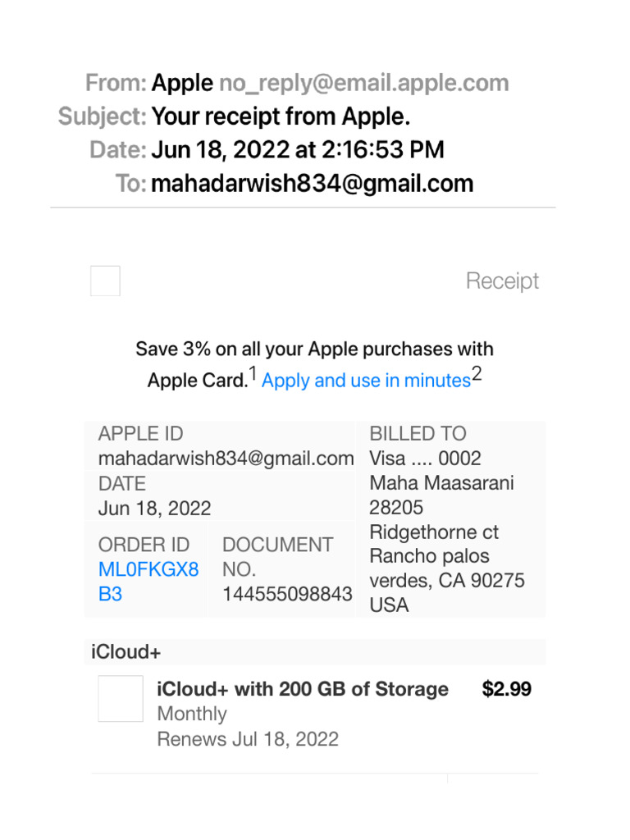Open the order ID link ML0FKGX8B3

click(x=148, y=569)
